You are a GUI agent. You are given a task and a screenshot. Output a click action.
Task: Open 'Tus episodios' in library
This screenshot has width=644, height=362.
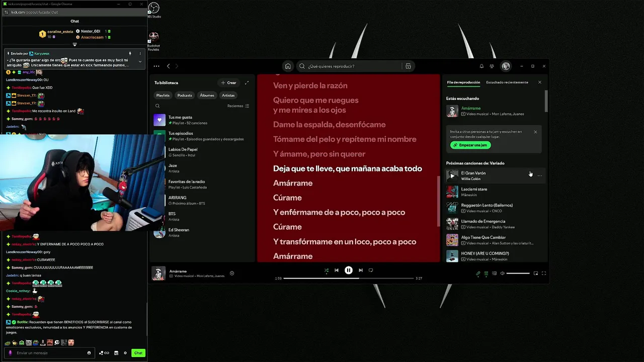203,136
